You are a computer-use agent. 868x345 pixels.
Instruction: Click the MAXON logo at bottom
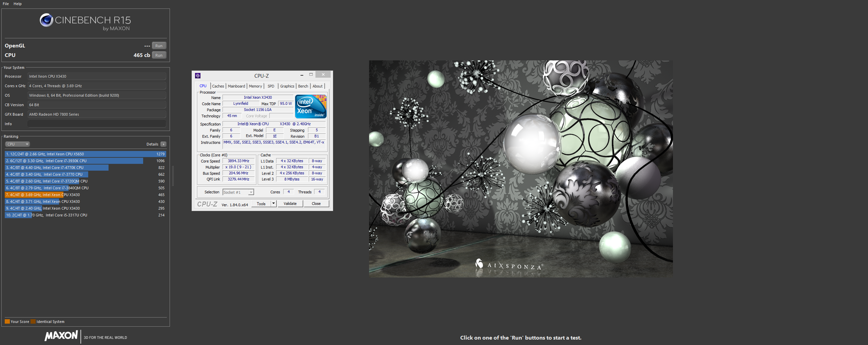point(61,336)
